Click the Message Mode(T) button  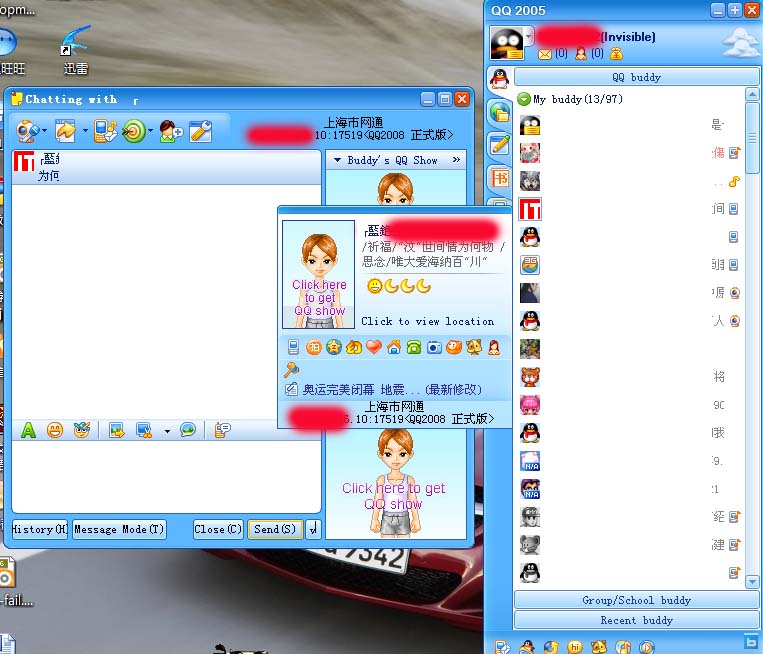tap(119, 529)
